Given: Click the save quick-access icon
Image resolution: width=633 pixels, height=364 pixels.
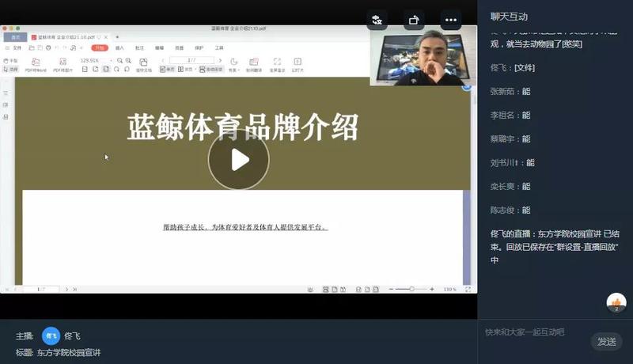Looking at the screenshot, I should coord(40,47).
